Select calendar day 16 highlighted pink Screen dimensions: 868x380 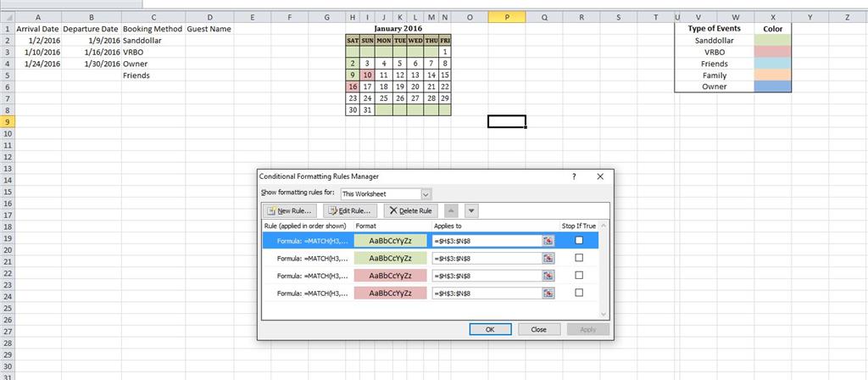pyautogui.click(x=353, y=87)
